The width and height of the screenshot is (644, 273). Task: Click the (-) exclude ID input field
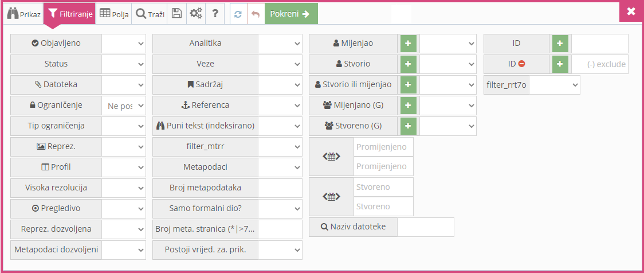(600, 64)
